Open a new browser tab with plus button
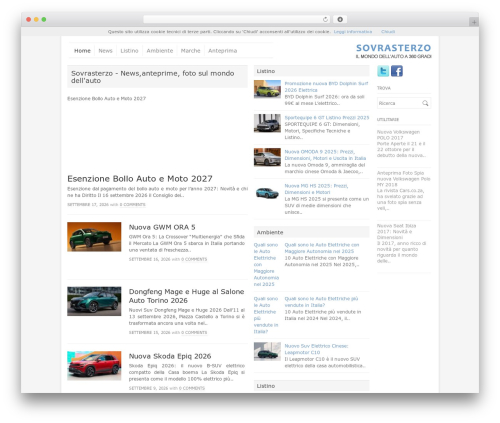 click(x=474, y=22)
